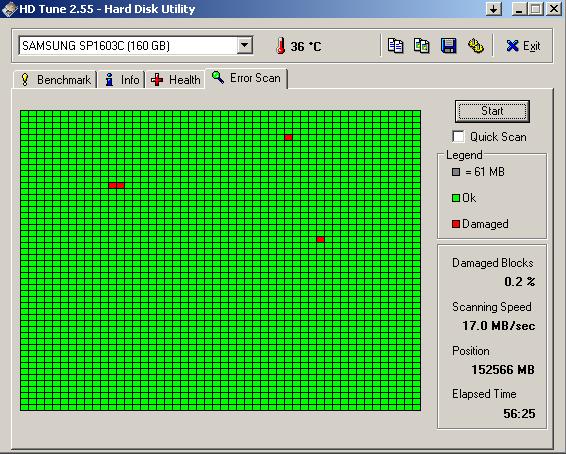This screenshot has width=566, height=454.
Task: Expand the drive selection dropdown arrow
Action: 244,45
